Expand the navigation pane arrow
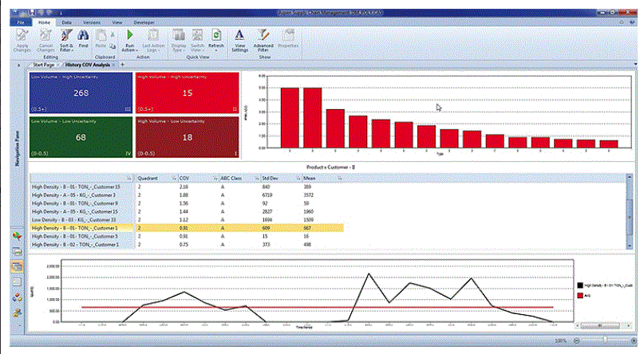The width and height of the screenshot is (644, 354). coord(19,65)
